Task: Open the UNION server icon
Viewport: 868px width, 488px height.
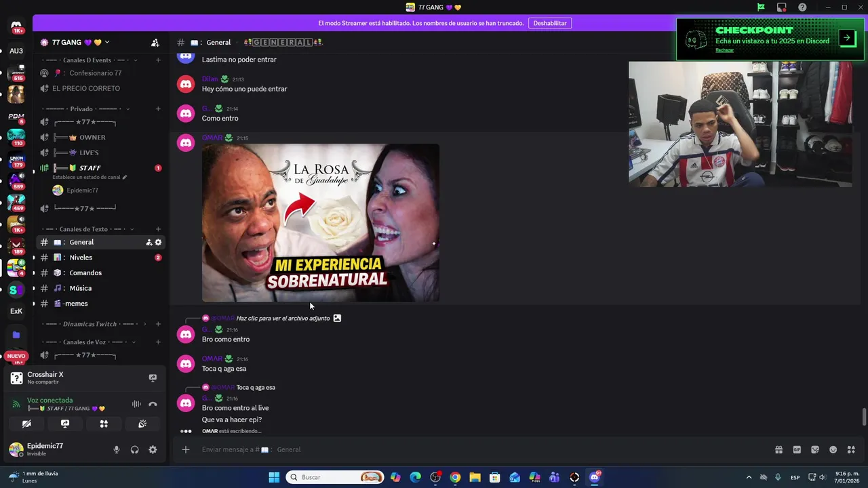Action: point(16,160)
